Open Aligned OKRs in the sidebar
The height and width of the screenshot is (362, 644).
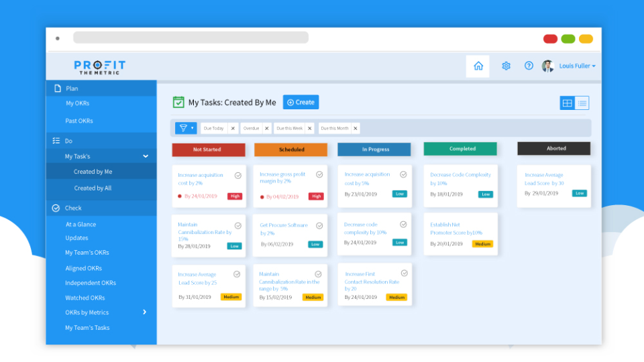83,268
